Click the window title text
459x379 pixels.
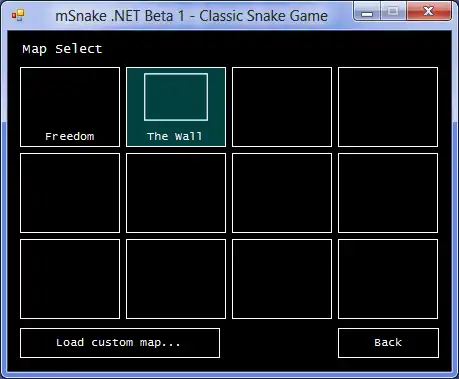point(191,16)
